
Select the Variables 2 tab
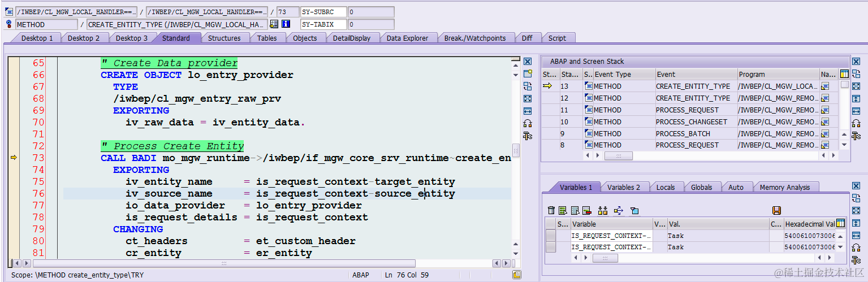(624, 187)
